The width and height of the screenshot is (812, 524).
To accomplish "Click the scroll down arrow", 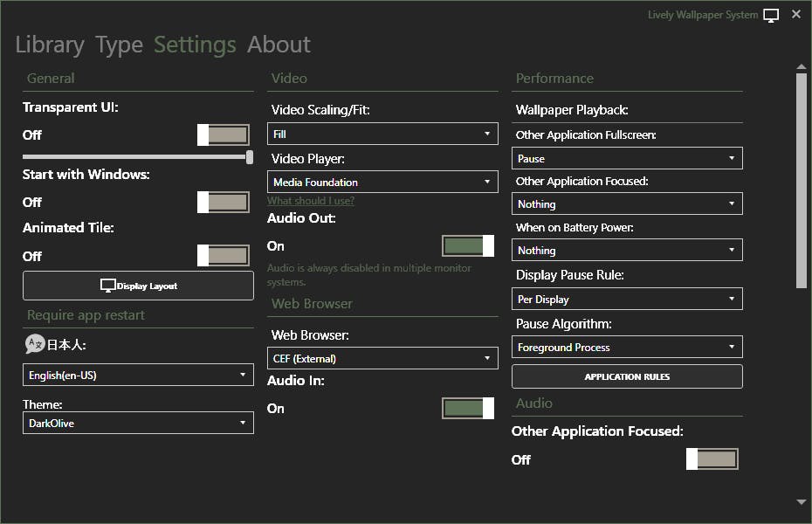I will 801,502.
